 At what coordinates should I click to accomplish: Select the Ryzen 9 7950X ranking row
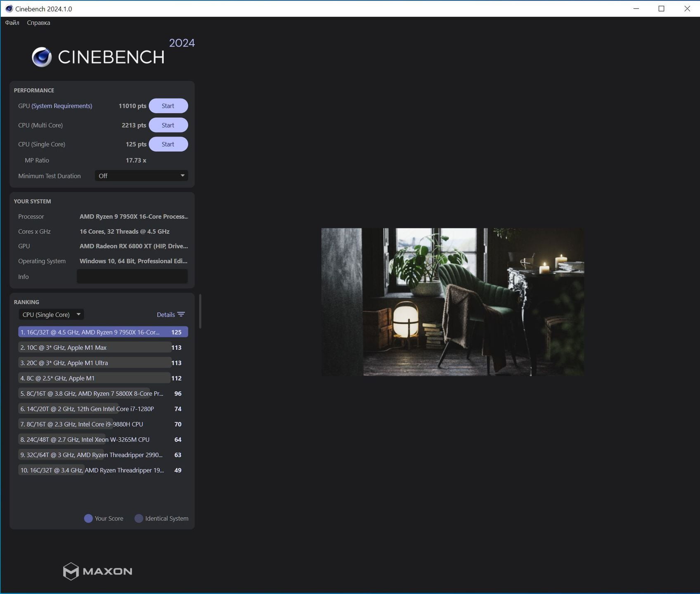103,332
